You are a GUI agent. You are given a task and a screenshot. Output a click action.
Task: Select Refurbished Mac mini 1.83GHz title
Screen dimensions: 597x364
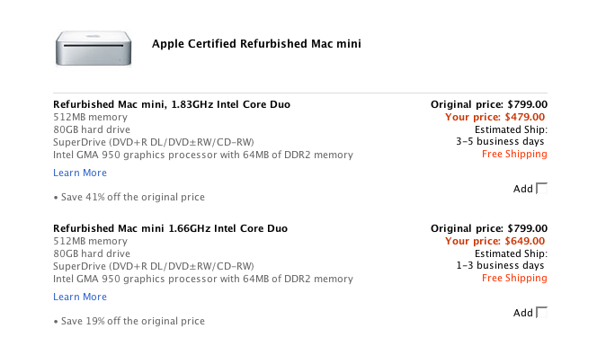click(x=172, y=104)
